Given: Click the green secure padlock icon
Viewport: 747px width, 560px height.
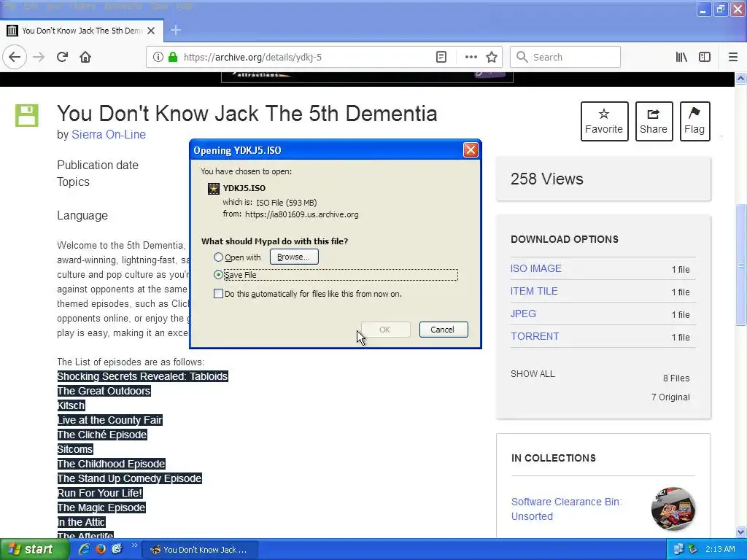Looking at the screenshot, I should click(173, 57).
